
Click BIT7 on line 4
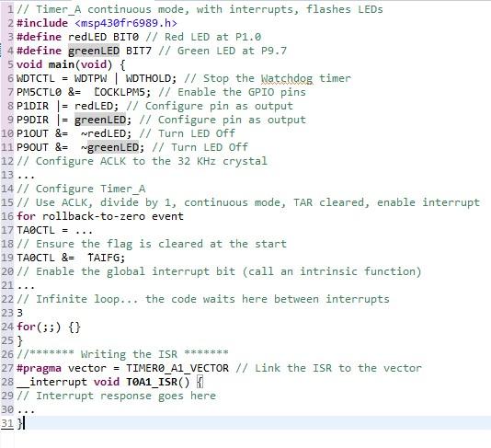139,51
